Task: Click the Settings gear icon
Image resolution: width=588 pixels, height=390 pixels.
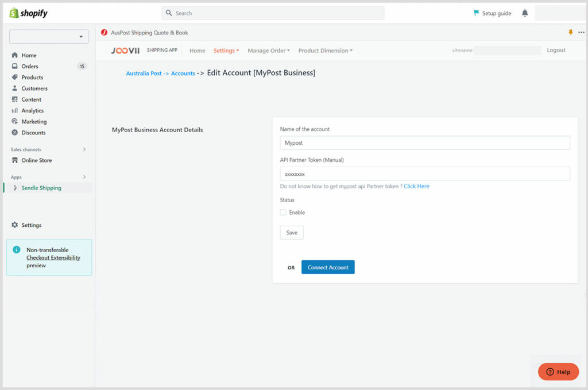Action: pyautogui.click(x=14, y=225)
